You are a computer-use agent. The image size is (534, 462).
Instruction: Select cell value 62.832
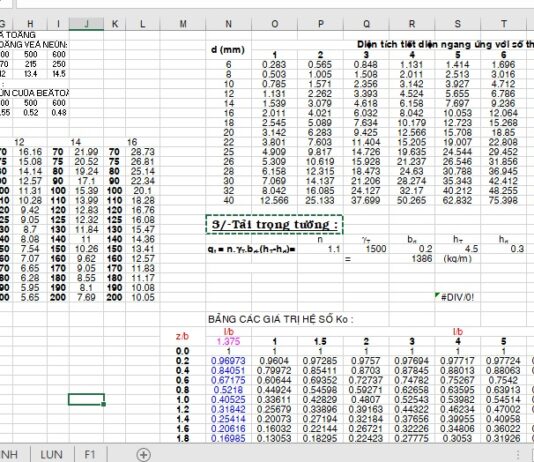tap(457, 201)
